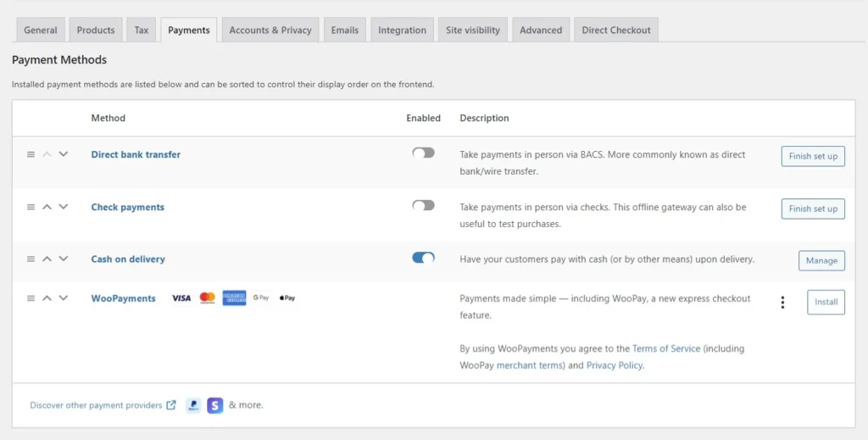Click the Stripe provider icon
Screen dimensions: 868x440
coord(214,405)
